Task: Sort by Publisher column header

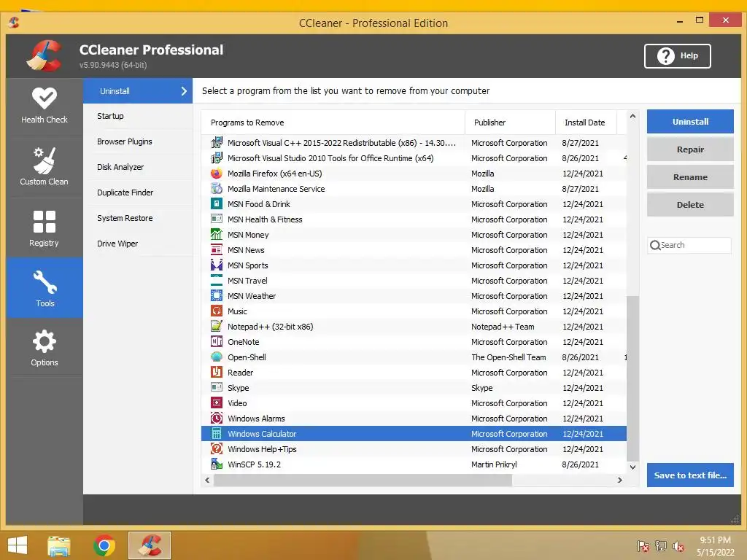Action: pos(510,122)
